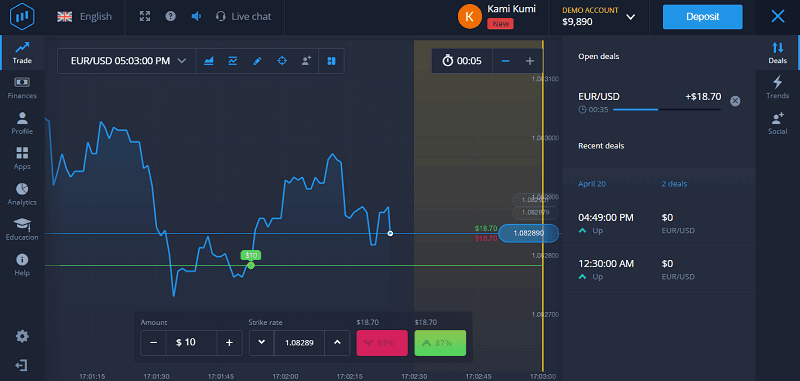
Task: Decrease the trade amount
Action: pos(154,343)
